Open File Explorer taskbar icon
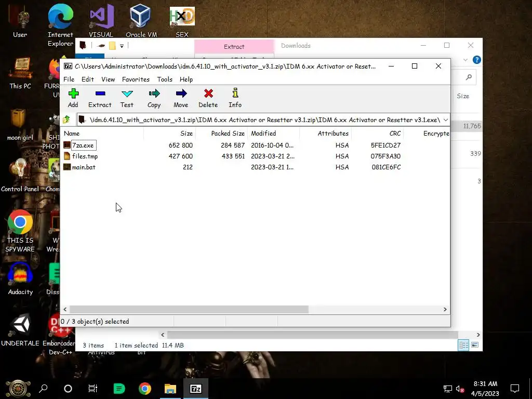This screenshot has width=532, height=399. [x=170, y=389]
